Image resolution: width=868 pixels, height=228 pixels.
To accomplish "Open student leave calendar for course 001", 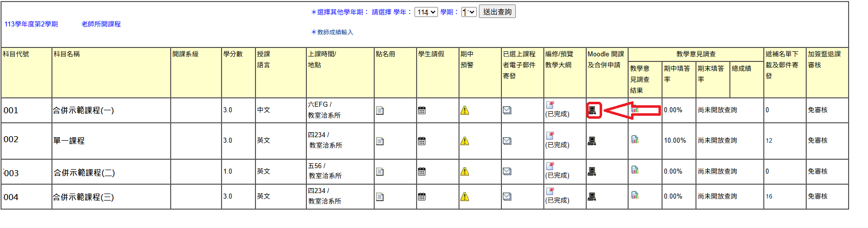I will coord(422,110).
